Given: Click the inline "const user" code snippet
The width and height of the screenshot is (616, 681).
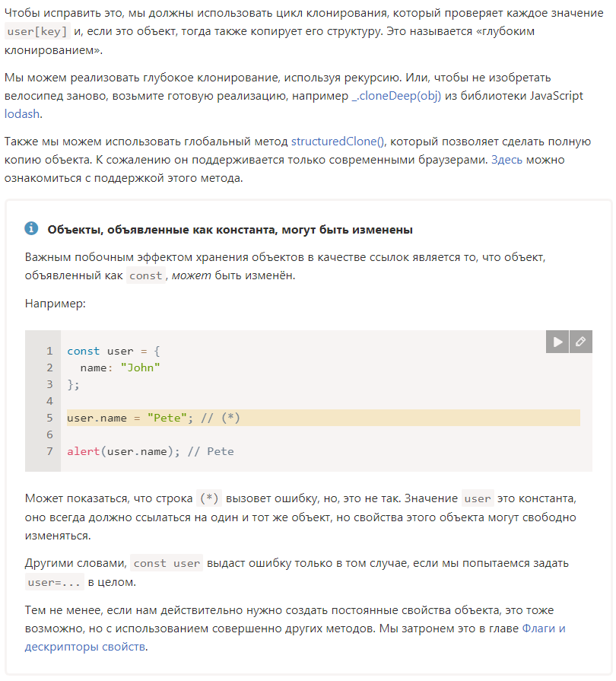Looking at the screenshot, I should pyautogui.click(x=167, y=564).
